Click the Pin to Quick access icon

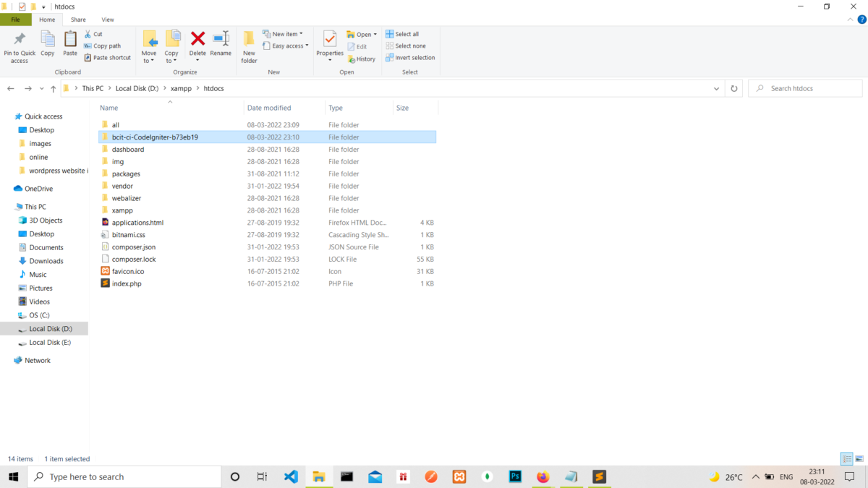click(20, 46)
